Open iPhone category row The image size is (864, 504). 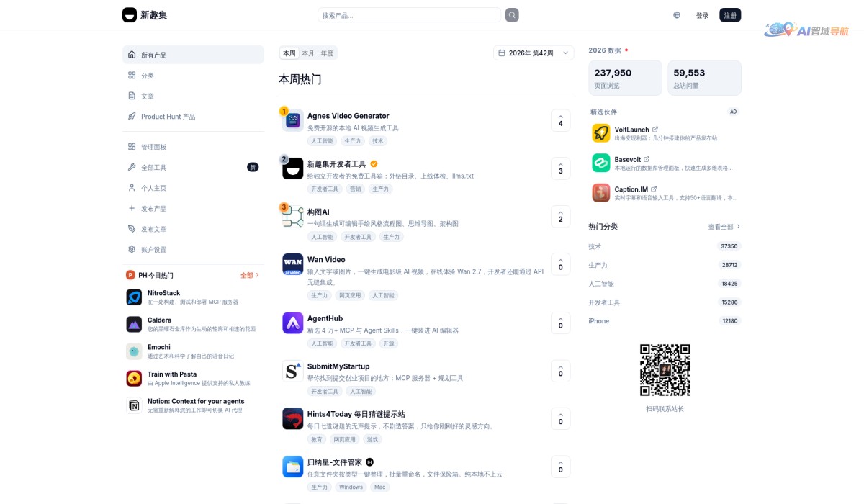tap(665, 321)
